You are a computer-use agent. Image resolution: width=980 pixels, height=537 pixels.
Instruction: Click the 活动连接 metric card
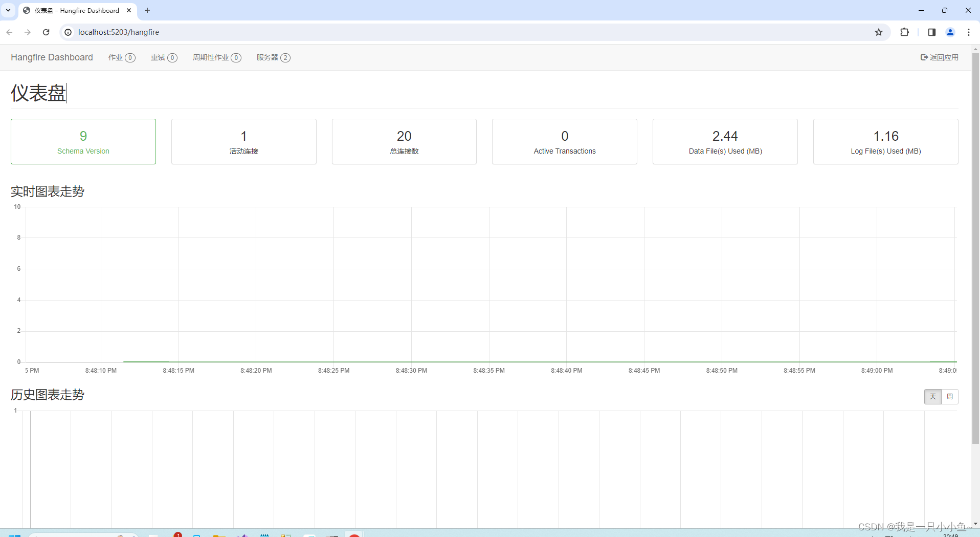click(244, 142)
